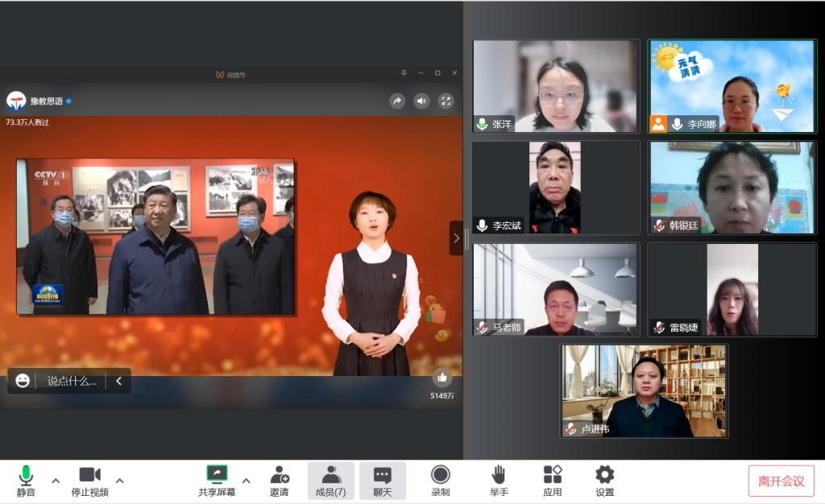Screen dimensions: 825x504
Task: Enter fullscreen on the video player
Action: (446, 101)
